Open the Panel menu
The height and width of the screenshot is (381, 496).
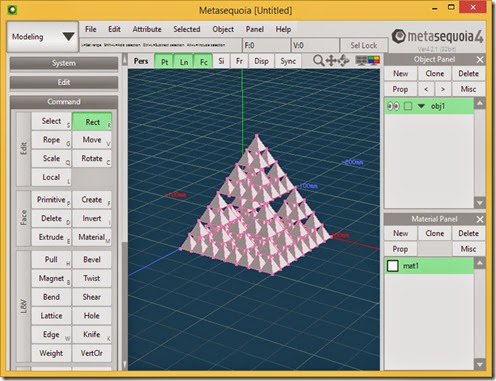(255, 29)
